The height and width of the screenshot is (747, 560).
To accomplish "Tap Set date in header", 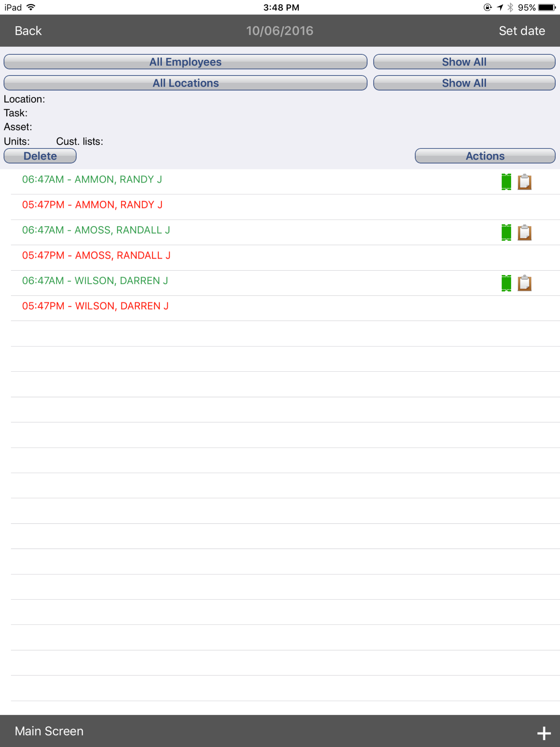I will point(522,31).
